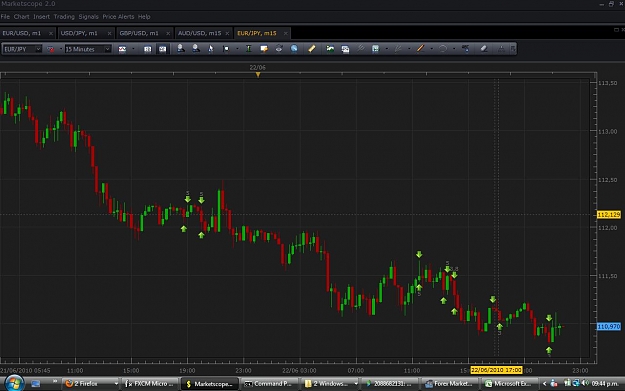Click the show desktop quick launch icon

coord(36,383)
